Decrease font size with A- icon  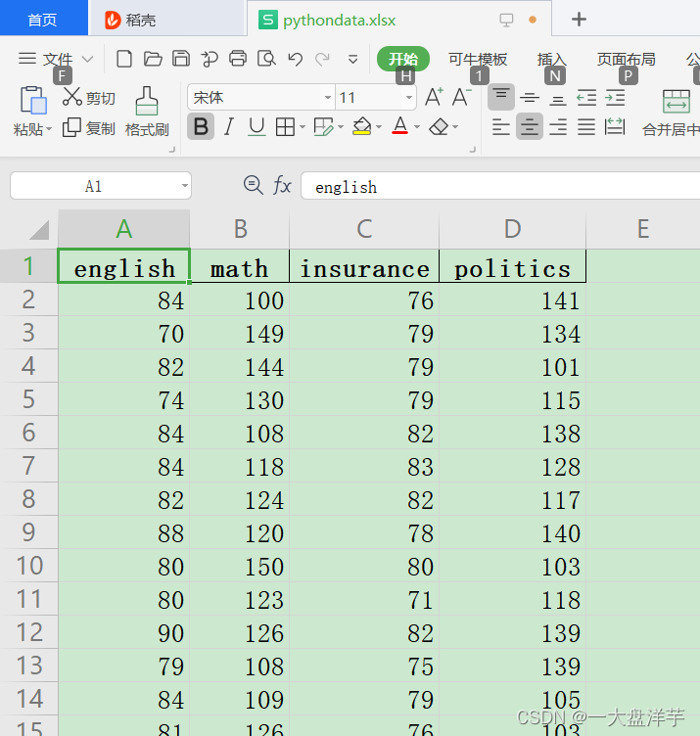point(461,97)
